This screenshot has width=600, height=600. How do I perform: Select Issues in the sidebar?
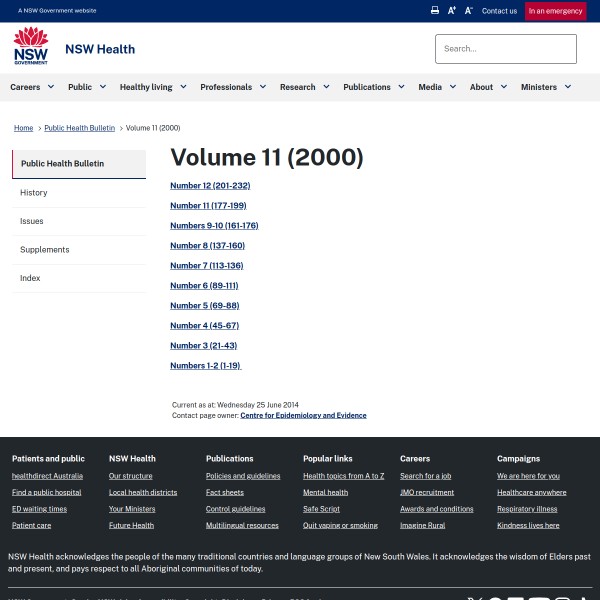pos(32,221)
